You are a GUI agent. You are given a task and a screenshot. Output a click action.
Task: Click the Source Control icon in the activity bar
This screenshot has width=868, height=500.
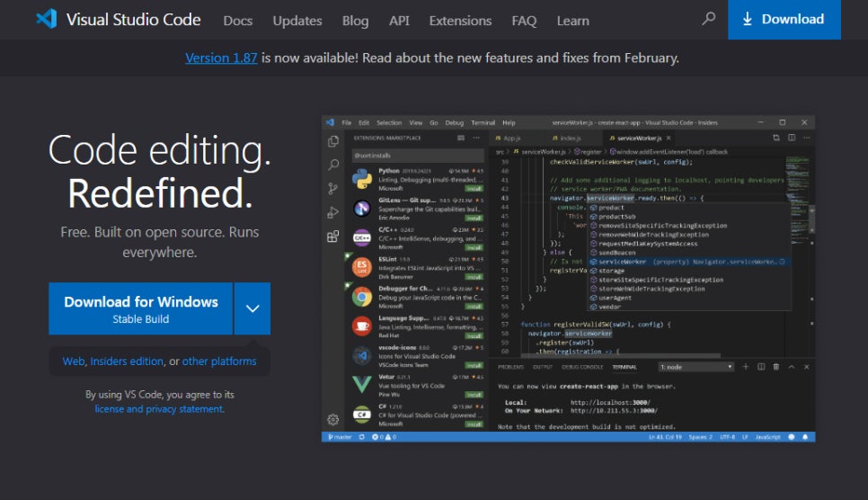point(333,189)
